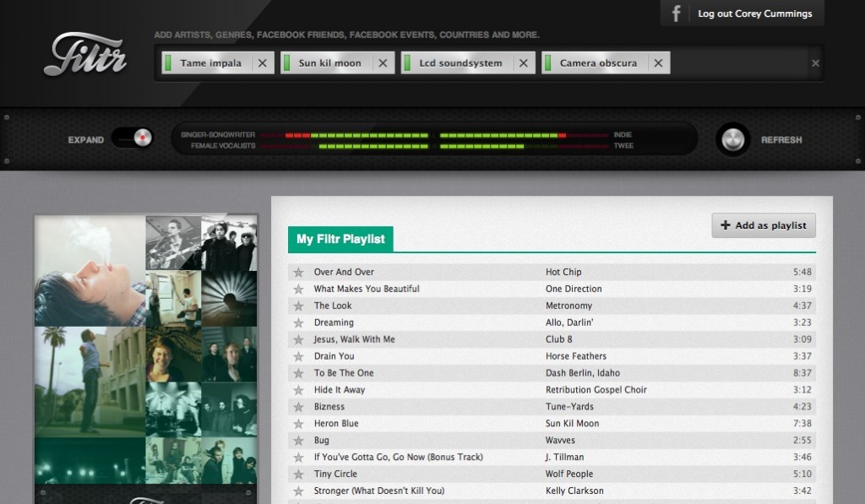Star Stronger (What Doesn't Kill You)
Viewport: 865px width, 504px height.
click(x=298, y=490)
